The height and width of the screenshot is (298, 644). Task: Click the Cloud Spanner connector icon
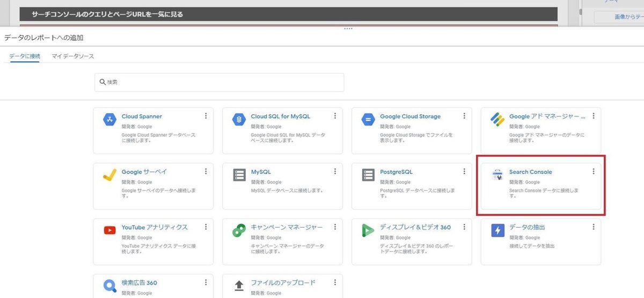(109, 120)
